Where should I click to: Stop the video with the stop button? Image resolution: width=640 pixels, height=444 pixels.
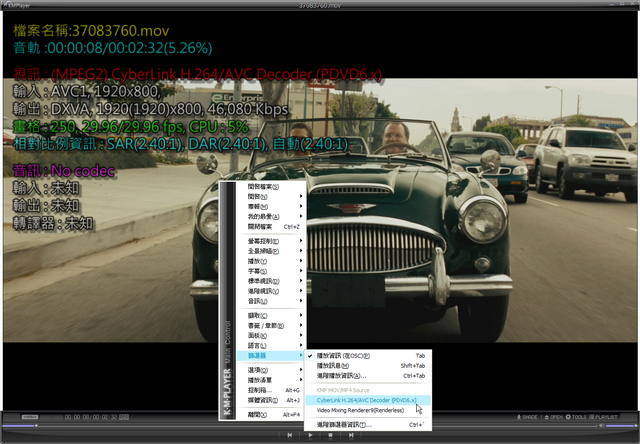pyautogui.click(x=331, y=435)
